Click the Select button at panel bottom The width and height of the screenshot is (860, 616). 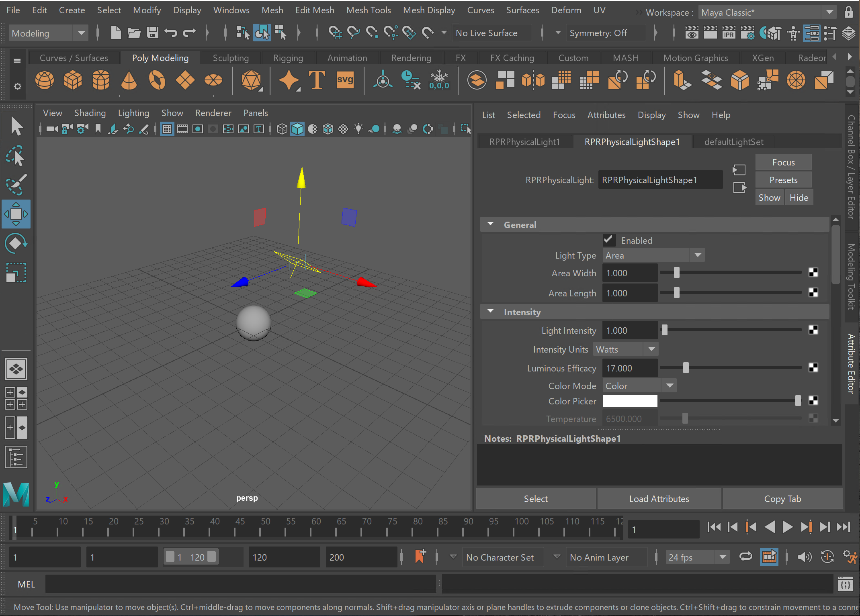(x=536, y=499)
